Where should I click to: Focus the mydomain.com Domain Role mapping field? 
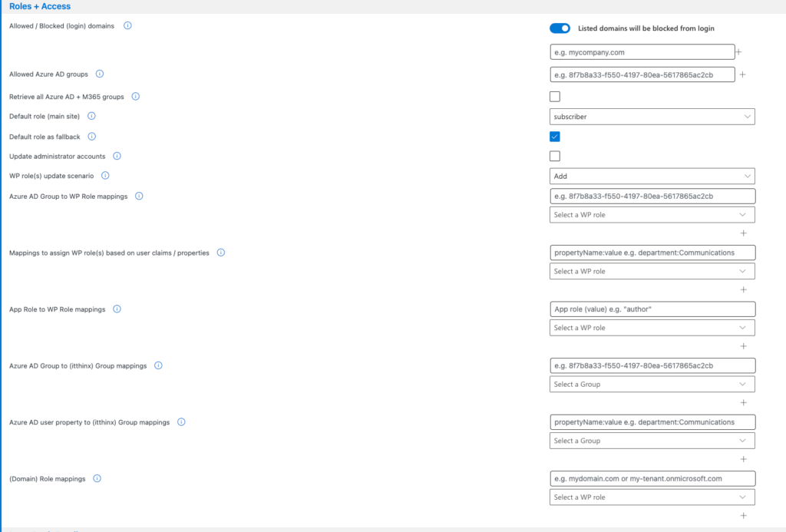[652, 478]
